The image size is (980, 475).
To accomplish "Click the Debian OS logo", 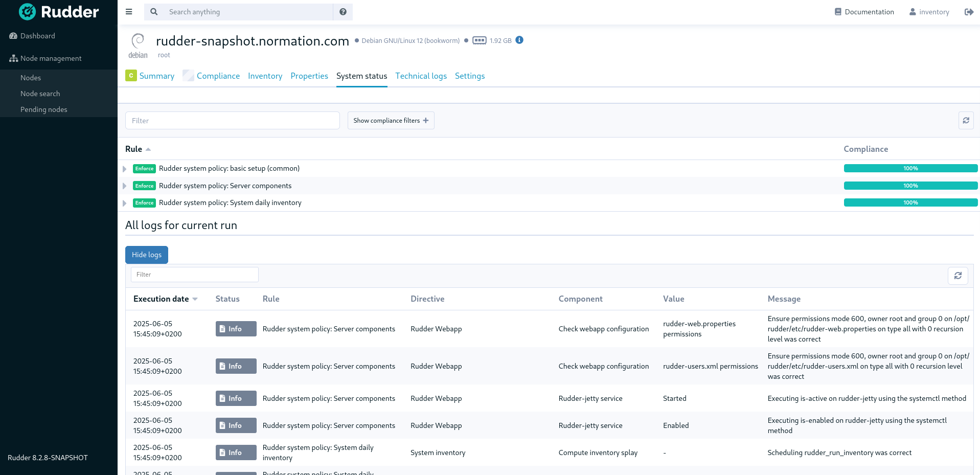I will [x=138, y=46].
